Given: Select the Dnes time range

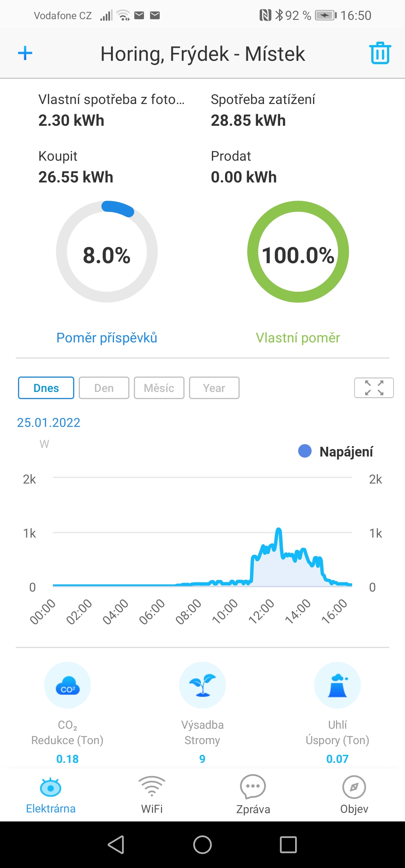Looking at the screenshot, I should [46, 388].
